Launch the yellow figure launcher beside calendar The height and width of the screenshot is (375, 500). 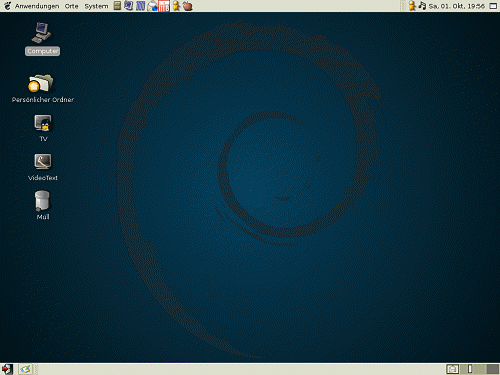[176, 6]
